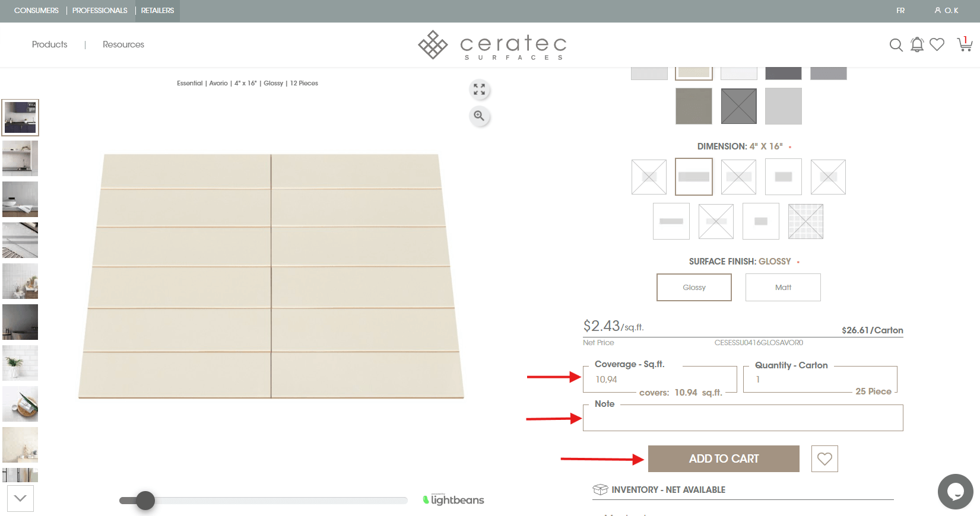The width and height of the screenshot is (980, 516).
Task: Select the charcoal color swatch in top row
Action: [784, 74]
